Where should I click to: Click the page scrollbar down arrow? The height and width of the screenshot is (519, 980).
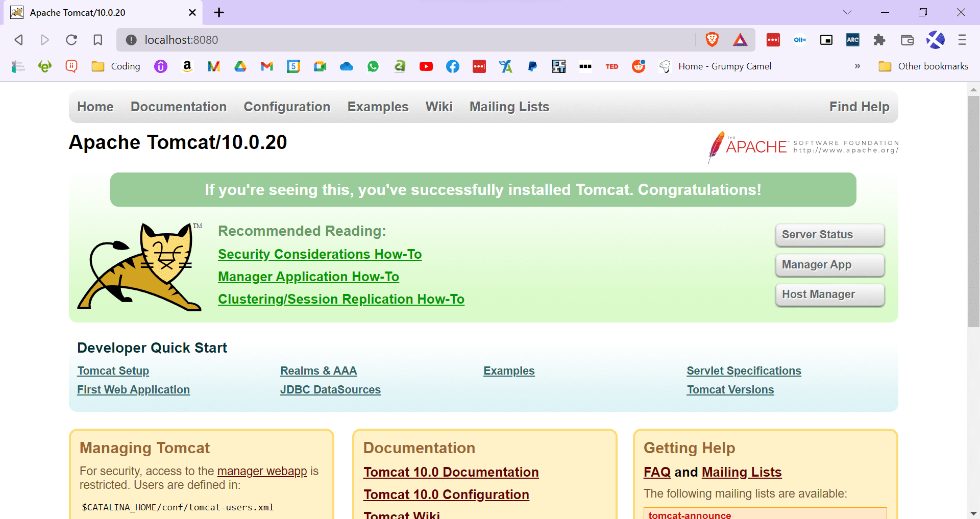click(x=974, y=513)
